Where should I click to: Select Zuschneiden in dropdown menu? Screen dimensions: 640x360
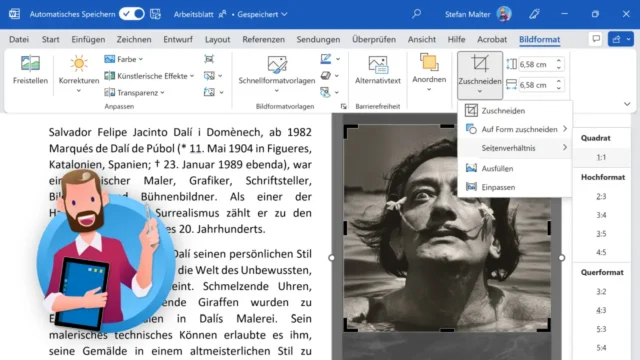[x=514, y=111]
